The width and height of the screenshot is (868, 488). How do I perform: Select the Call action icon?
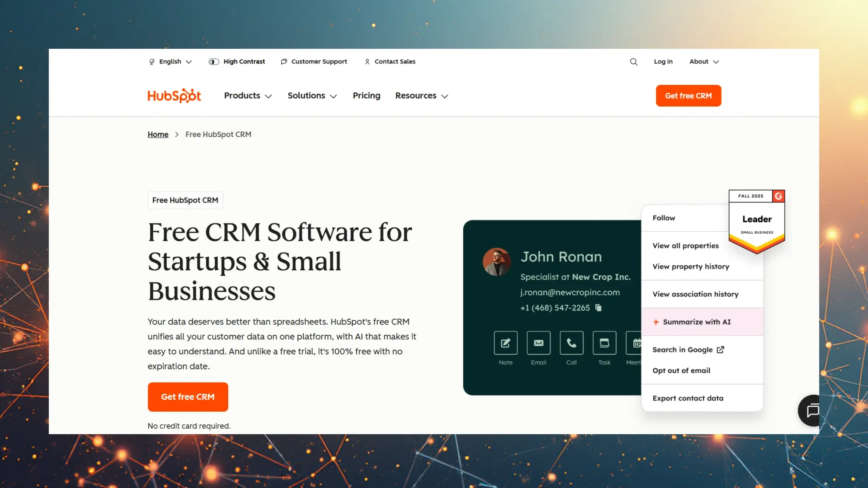pos(571,343)
